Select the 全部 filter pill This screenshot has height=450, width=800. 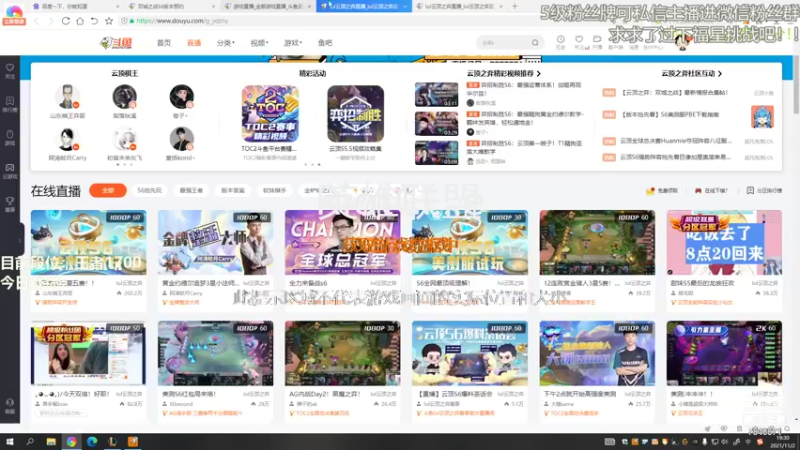[108, 190]
